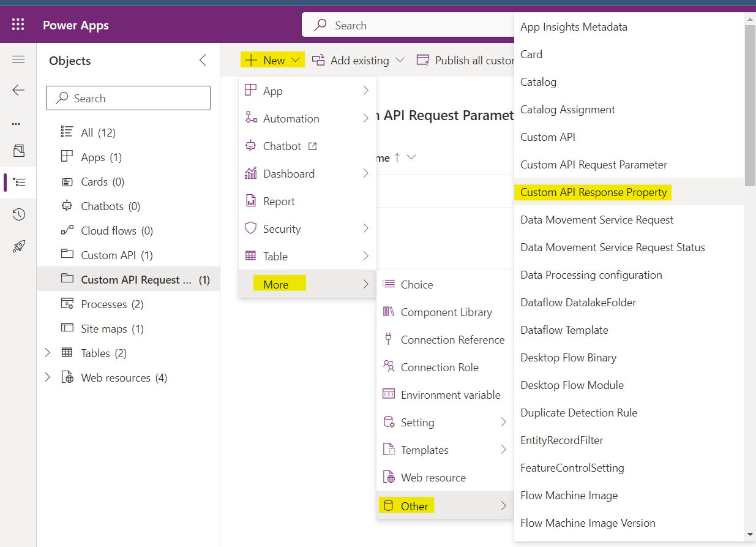756x547 pixels.
Task: Open the Power Apps app launcher grid
Action: [18, 25]
